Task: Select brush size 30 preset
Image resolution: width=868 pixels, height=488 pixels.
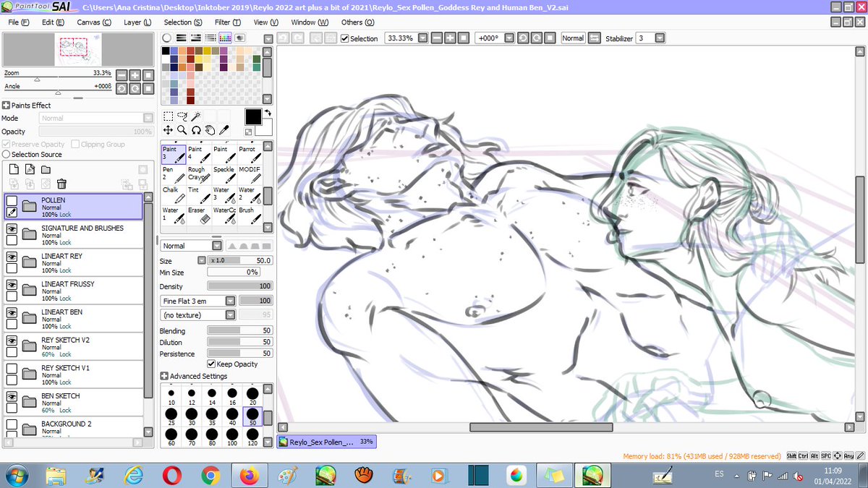Action: click(x=192, y=416)
